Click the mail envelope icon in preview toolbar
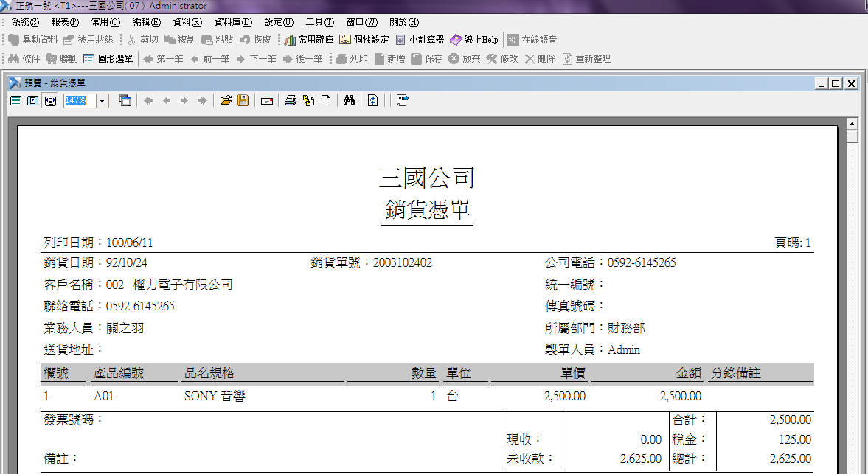868x474 pixels. coord(267,101)
